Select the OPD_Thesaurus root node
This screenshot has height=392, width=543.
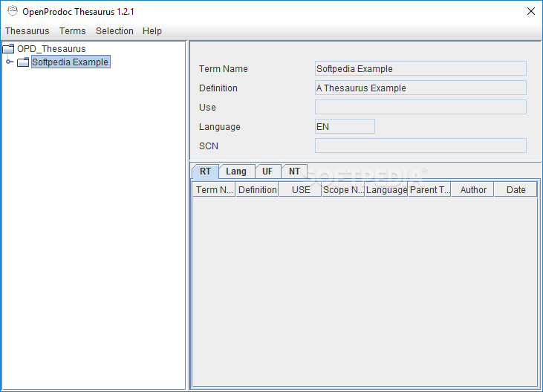51,49
